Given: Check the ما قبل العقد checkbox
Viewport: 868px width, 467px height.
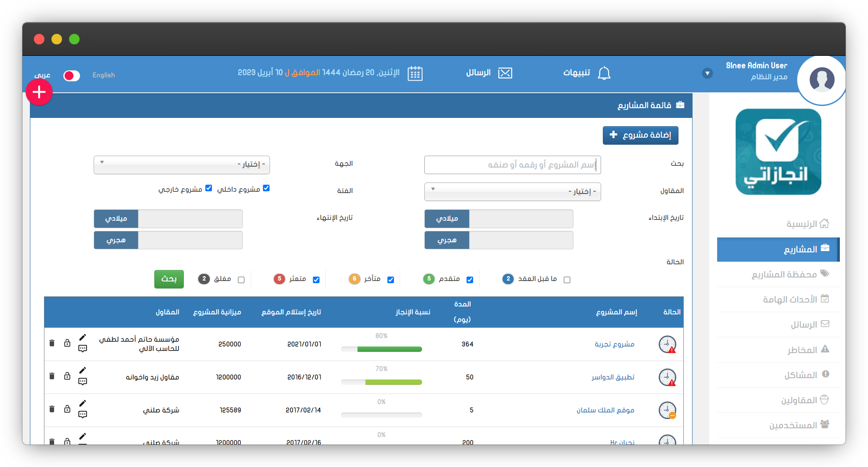Looking at the screenshot, I should pyautogui.click(x=567, y=280).
